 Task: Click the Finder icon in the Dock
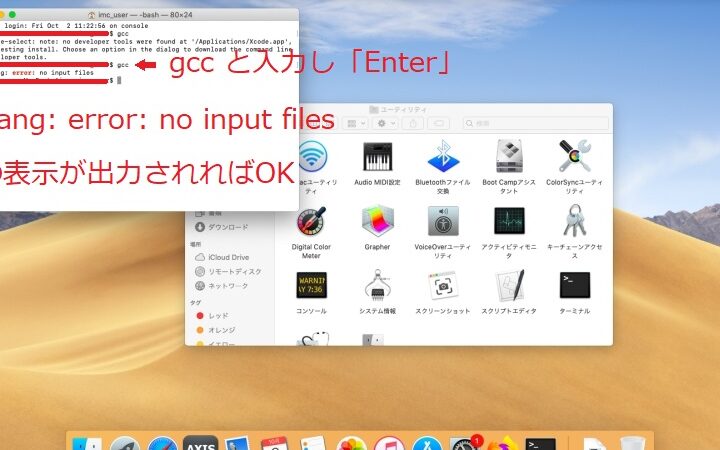[x=87, y=444]
